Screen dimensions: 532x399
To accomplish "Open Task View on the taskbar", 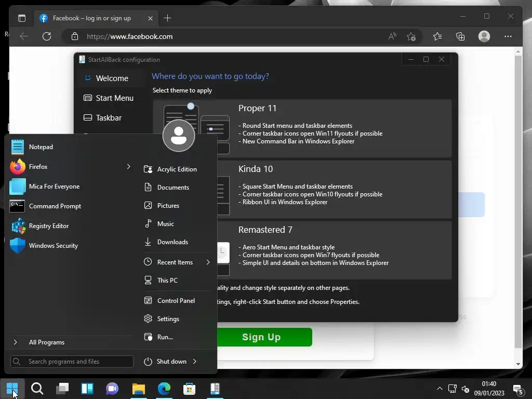I will (62, 389).
